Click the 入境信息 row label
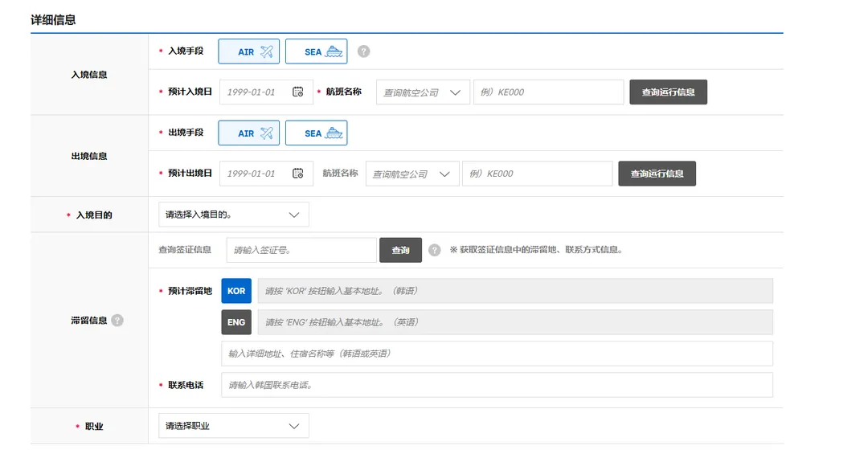The width and height of the screenshot is (868, 450). click(89, 74)
